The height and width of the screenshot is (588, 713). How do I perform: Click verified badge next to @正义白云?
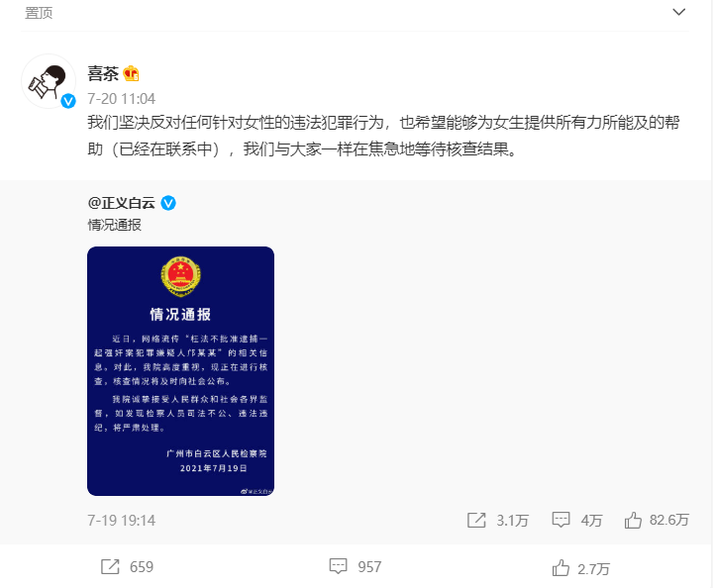[168, 203]
